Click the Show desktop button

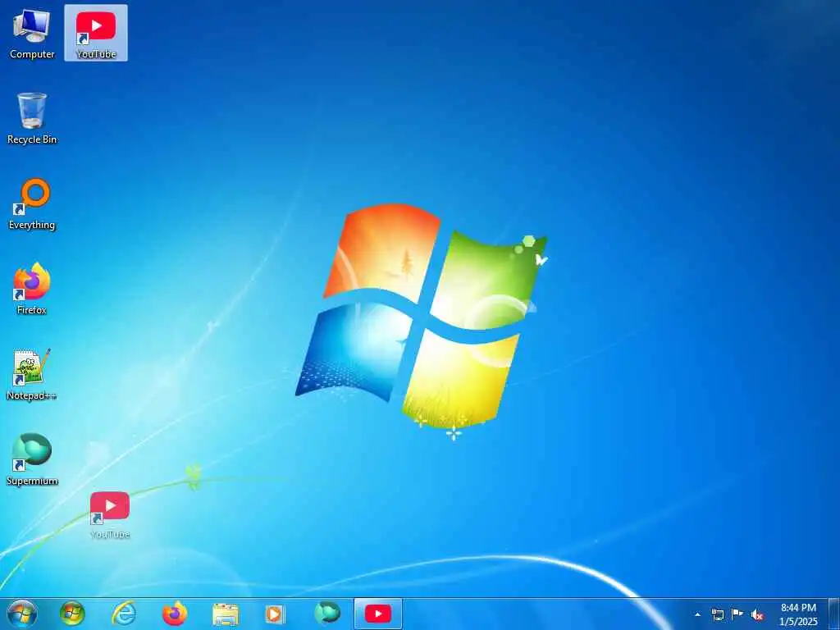(834, 614)
